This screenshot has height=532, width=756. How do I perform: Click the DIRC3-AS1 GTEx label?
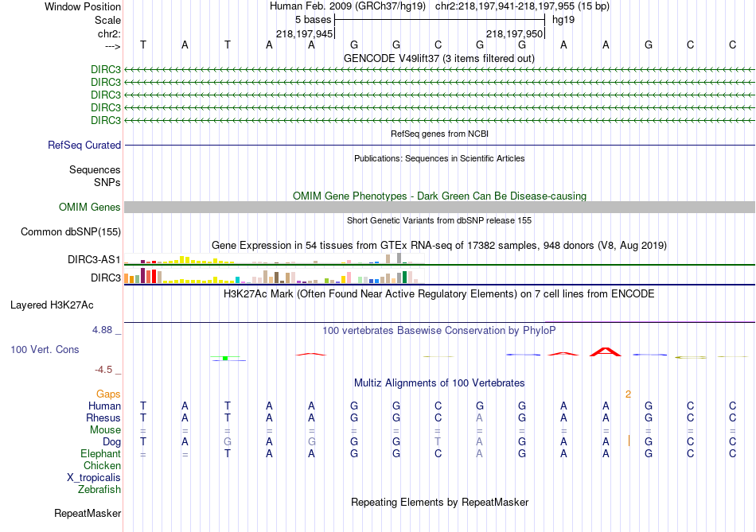click(x=94, y=260)
